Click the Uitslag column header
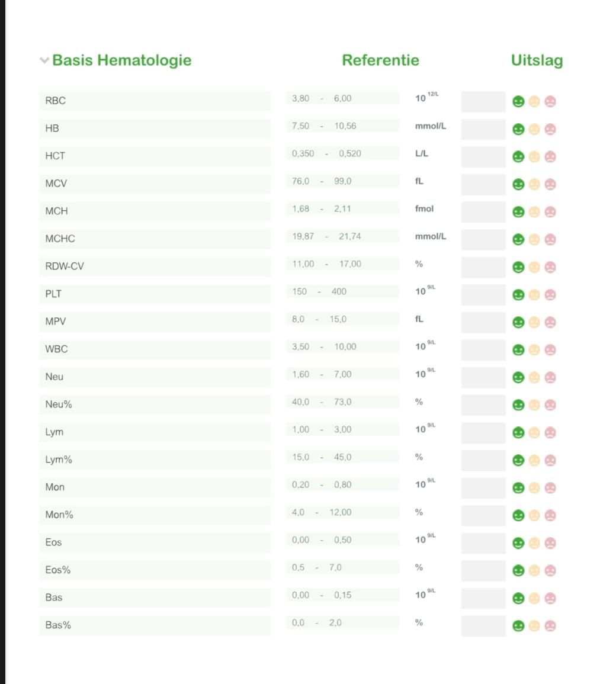This screenshot has width=616, height=684. [x=537, y=60]
